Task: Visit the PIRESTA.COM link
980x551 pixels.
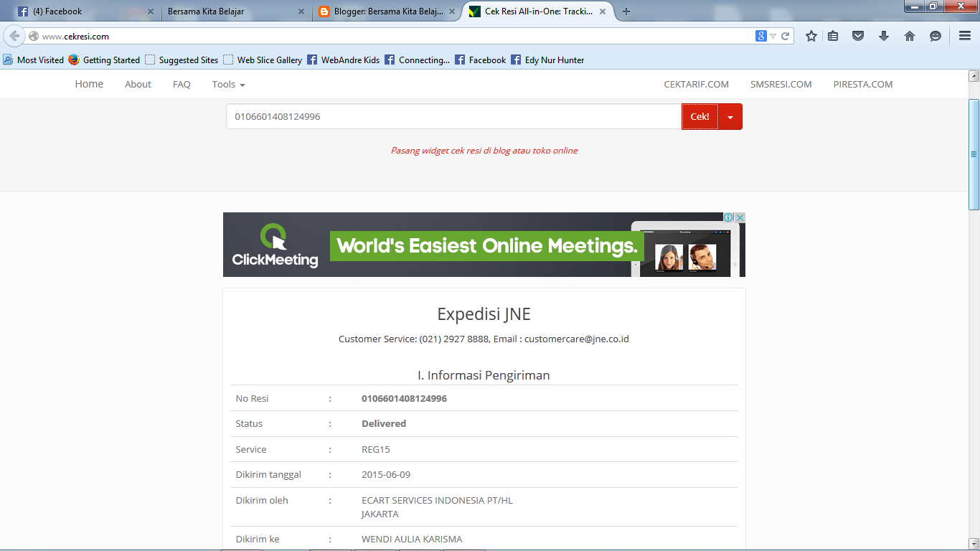Action: point(863,84)
